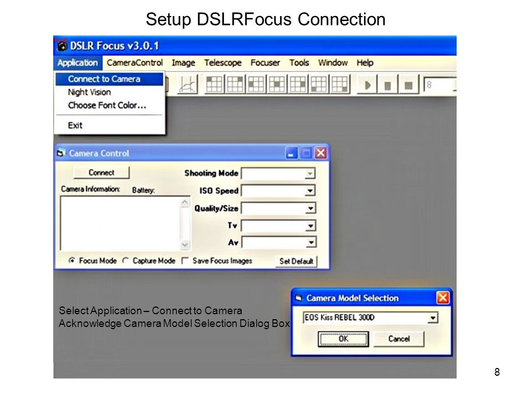Open the Telescope menu
This screenshot has width=532, height=399.
(223, 63)
